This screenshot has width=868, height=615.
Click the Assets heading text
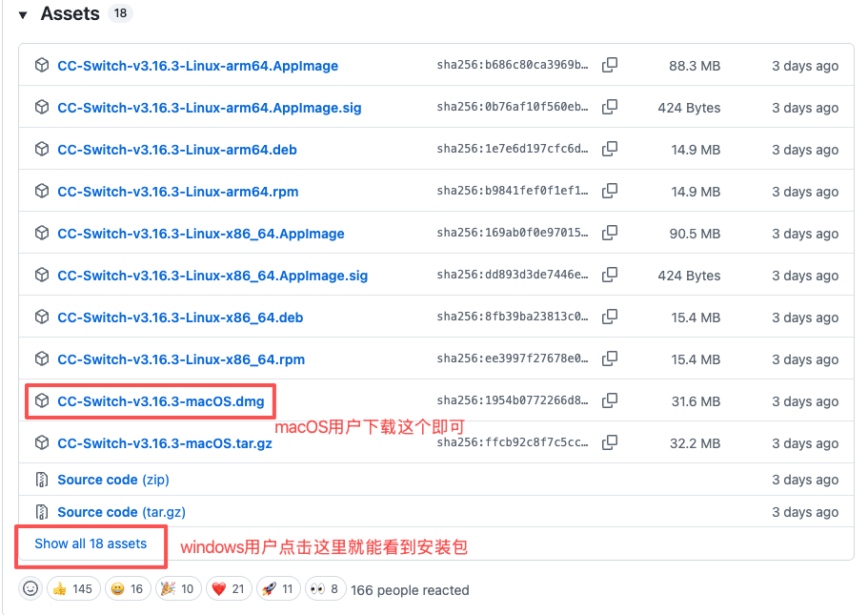click(x=70, y=13)
